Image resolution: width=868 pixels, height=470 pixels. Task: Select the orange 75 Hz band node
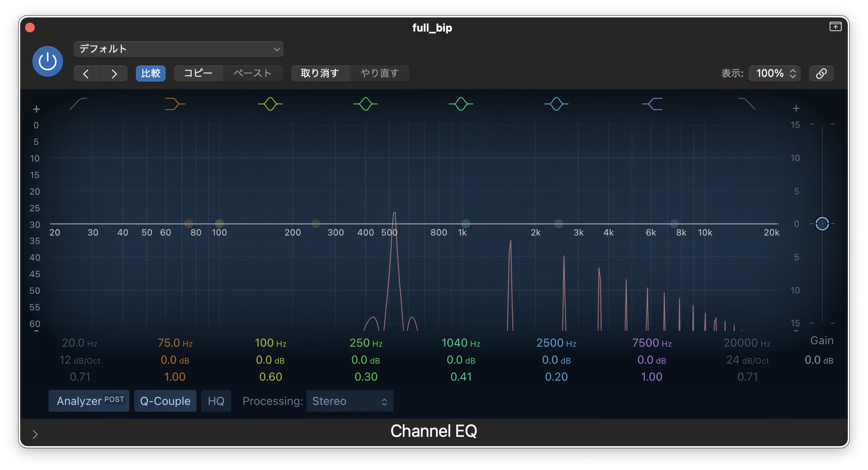coord(189,223)
